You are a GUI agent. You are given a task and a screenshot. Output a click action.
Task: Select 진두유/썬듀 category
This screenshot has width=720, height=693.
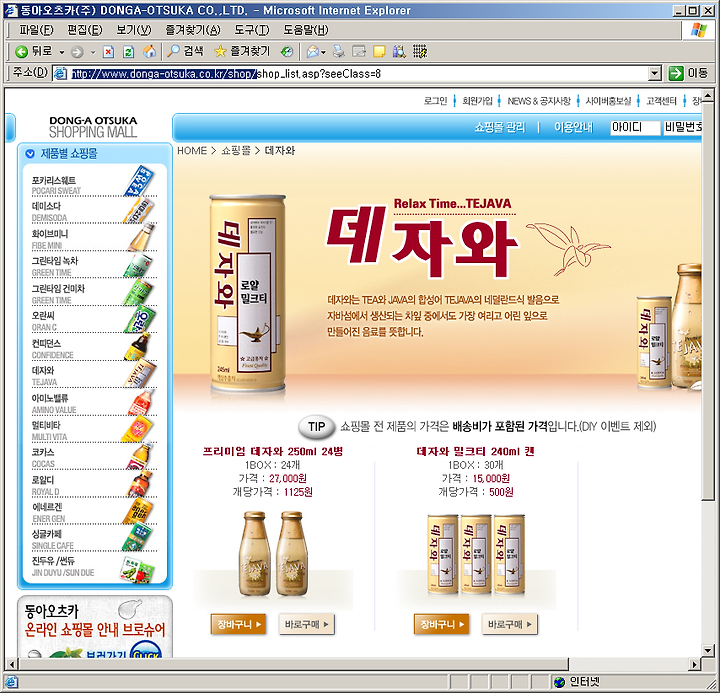tap(94, 567)
